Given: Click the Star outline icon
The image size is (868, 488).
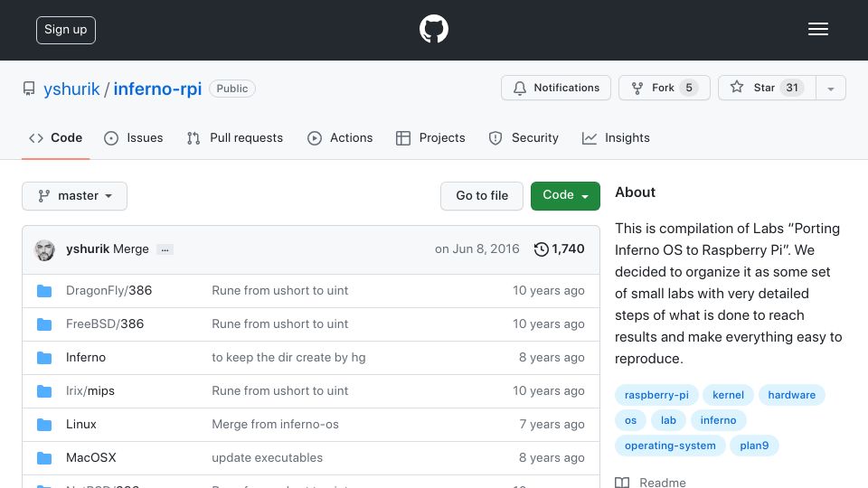Looking at the screenshot, I should pos(736,87).
